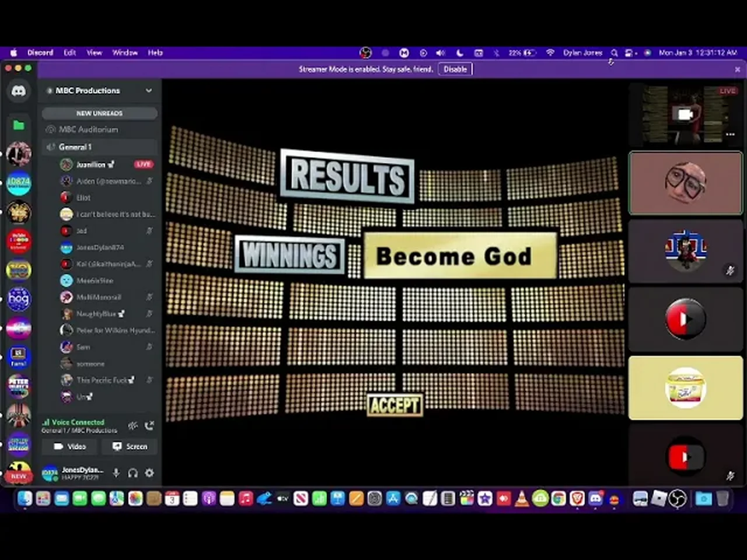The width and height of the screenshot is (747, 560).
Task: Jump to NEW server mentions badge
Action: point(19,476)
